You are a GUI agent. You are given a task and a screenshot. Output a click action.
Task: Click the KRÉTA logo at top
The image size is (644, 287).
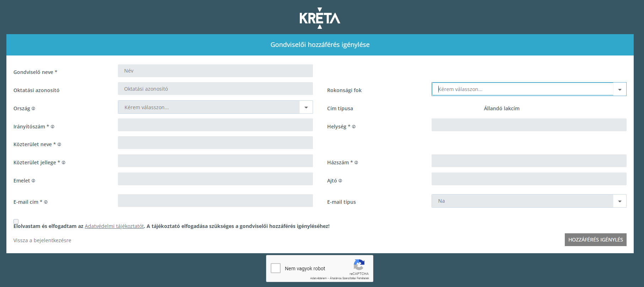(x=320, y=18)
